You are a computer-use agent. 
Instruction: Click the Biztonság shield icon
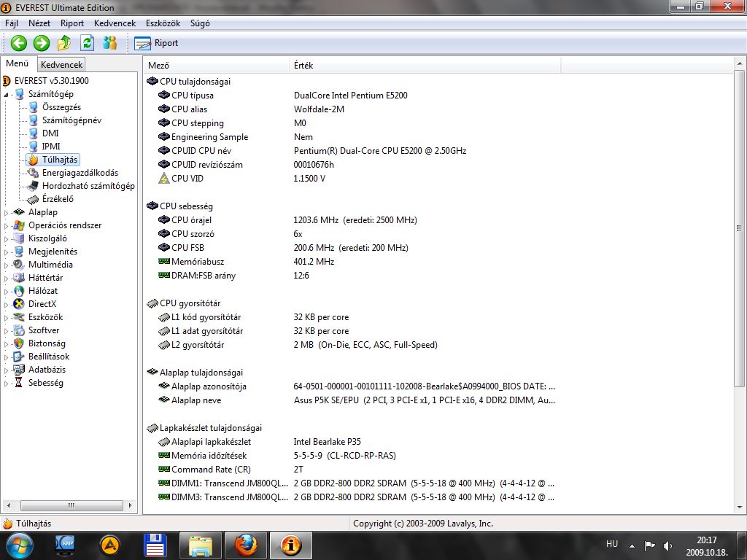pos(19,343)
